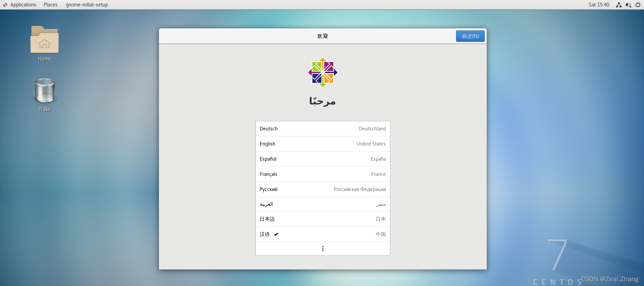Click the power icon in top bar
The image size is (644, 286).
click(x=638, y=5)
